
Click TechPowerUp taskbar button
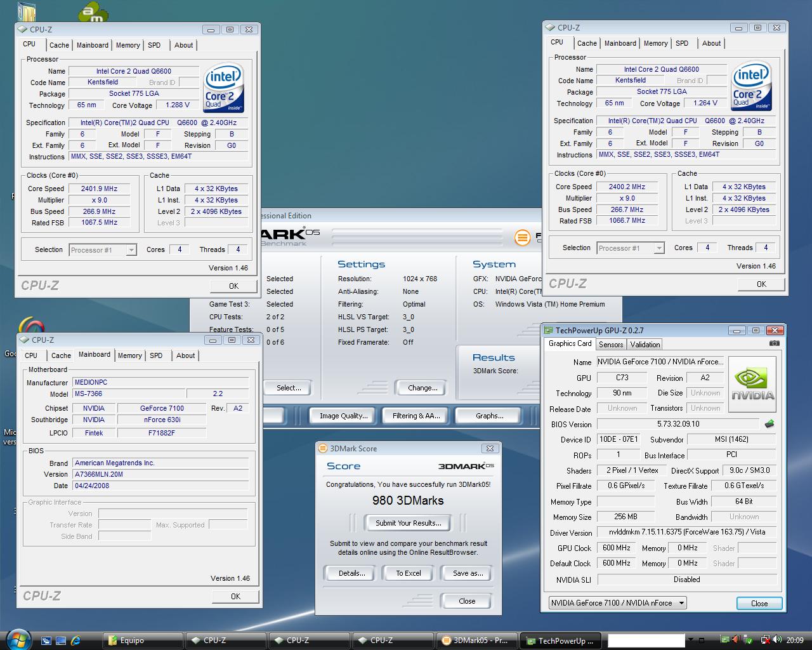click(x=560, y=640)
